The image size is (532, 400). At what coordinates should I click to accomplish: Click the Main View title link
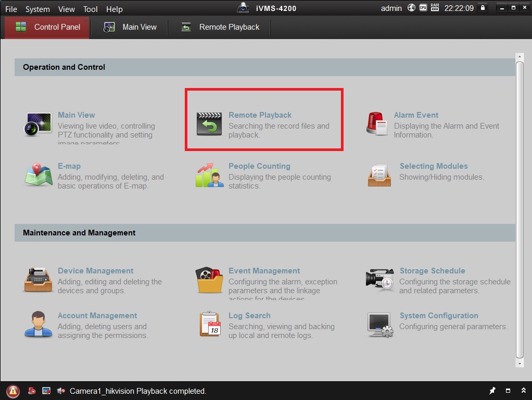[x=77, y=115]
